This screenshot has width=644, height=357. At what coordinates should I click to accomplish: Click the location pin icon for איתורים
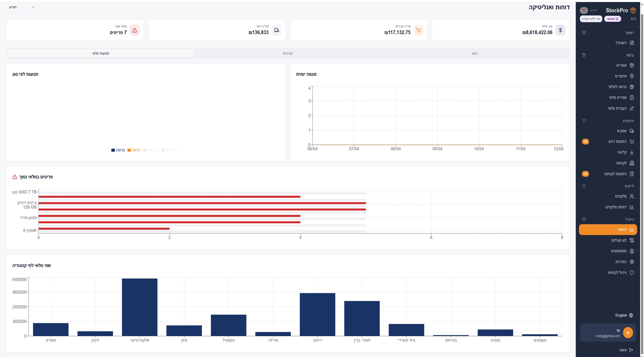[x=632, y=76]
